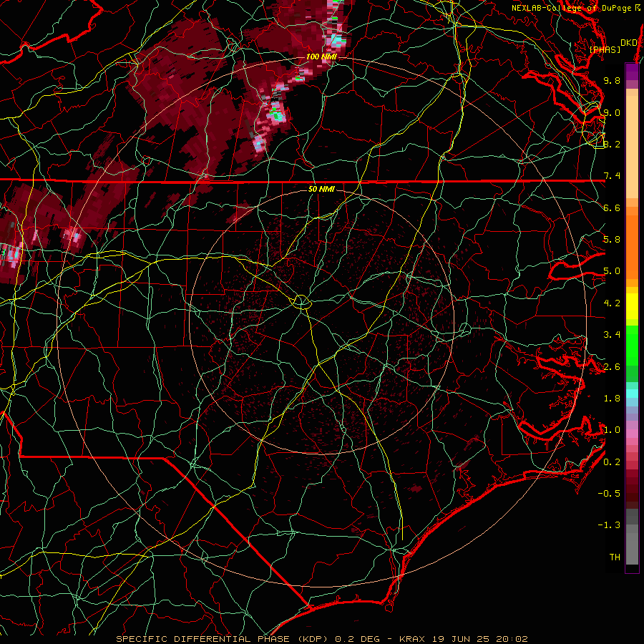
Task: Select the 7.4 scale value
Action: 612,176
